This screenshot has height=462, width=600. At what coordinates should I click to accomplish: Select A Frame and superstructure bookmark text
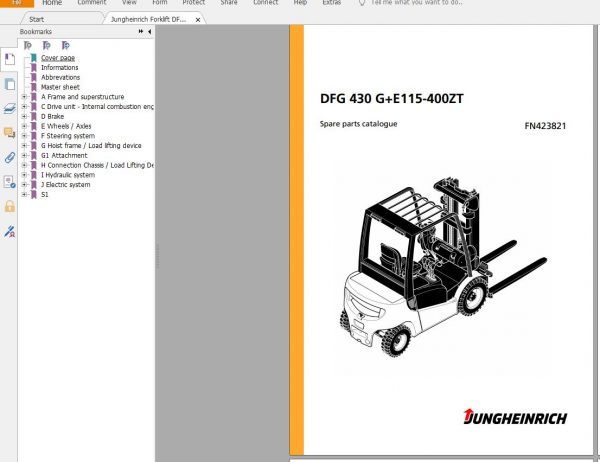(x=83, y=97)
